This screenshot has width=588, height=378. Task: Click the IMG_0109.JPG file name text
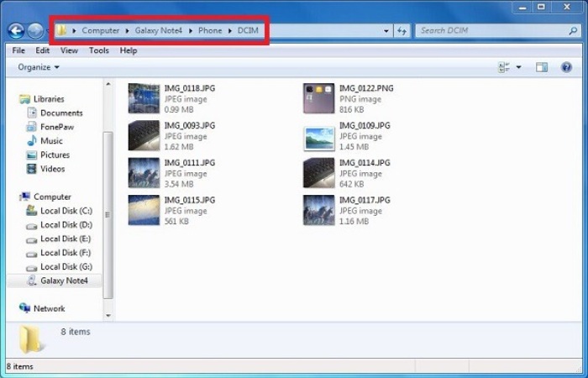365,126
